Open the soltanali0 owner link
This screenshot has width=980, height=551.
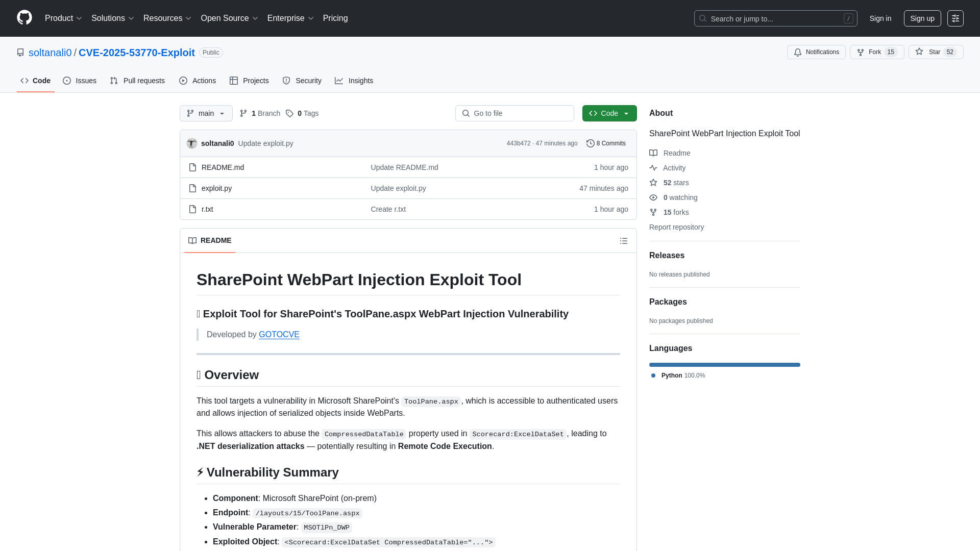click(x=50, y=53)
